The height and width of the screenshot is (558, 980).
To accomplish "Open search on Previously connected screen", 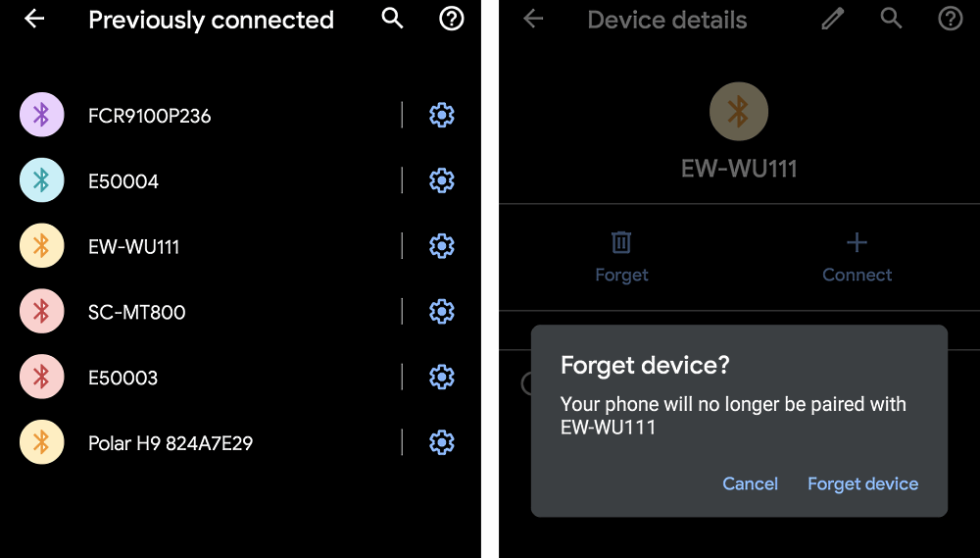I will (393, 19).
